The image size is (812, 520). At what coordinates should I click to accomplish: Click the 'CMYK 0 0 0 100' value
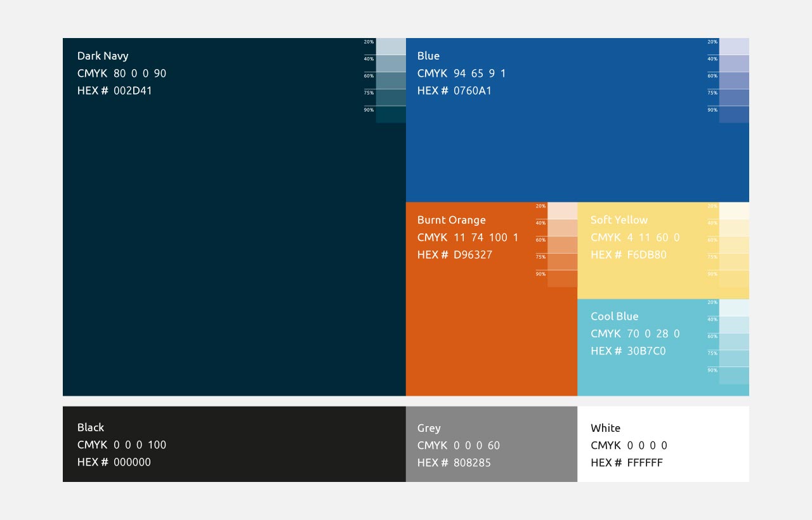tap(122, 445)
